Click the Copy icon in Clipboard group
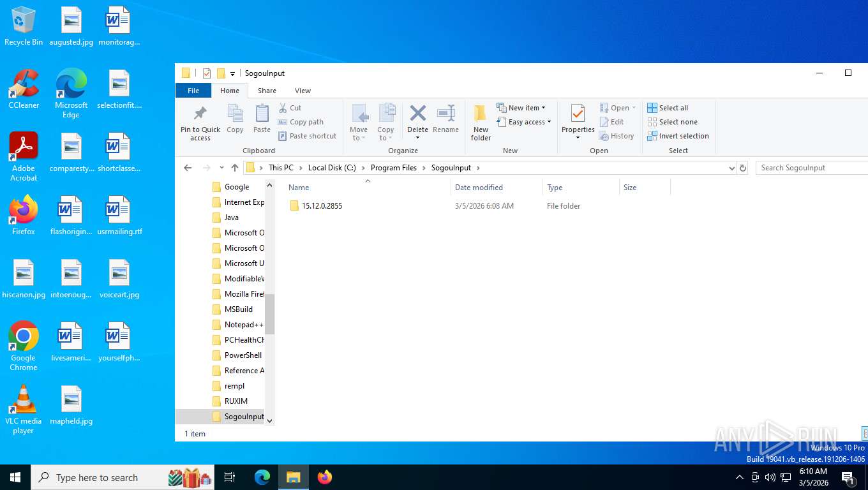Screen dimensions: 868x490 tap(235, 114)
